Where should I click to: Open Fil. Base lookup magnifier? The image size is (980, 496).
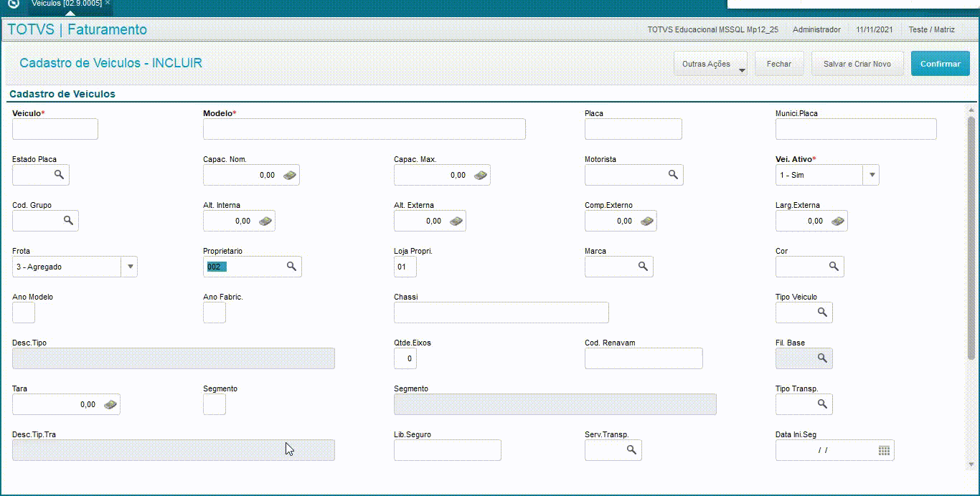click(822, 358)
